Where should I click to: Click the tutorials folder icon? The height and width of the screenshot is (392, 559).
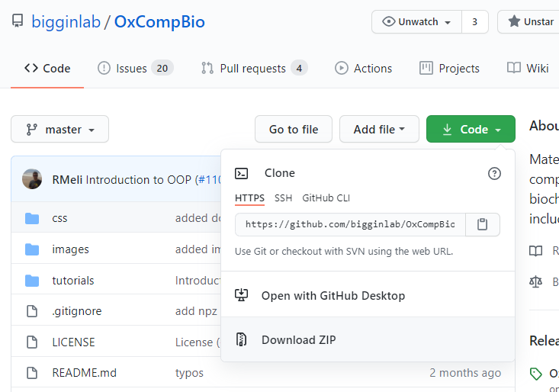coord(32,281)
